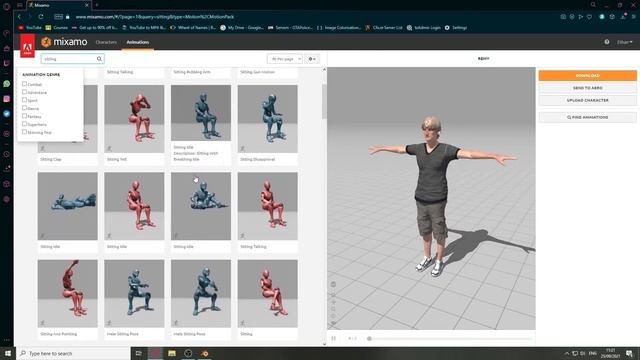Open the history clock icon in the Opera sidebar
The image size is (640, 360).
point(7,154)
